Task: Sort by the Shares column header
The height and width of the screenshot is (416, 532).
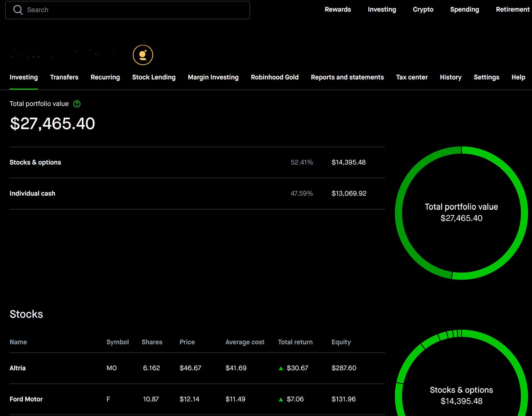Action: point(152,342)
